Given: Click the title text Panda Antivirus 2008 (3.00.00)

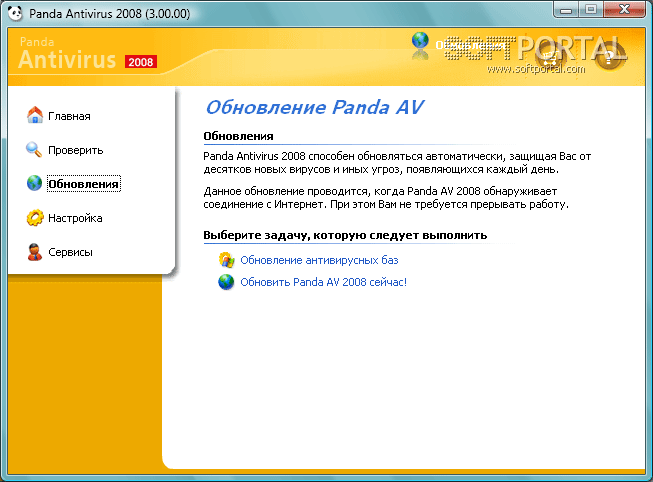Looking at the screenshot, I should click(110, 13).
